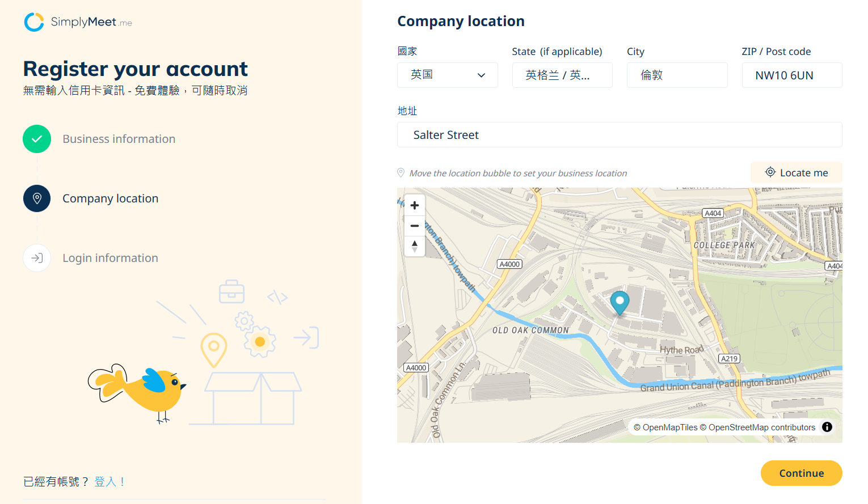The width and height of the screenshot is (868, 504).
Task: Click the 'Company location' page heading
Action: click(x=461, y=21)
